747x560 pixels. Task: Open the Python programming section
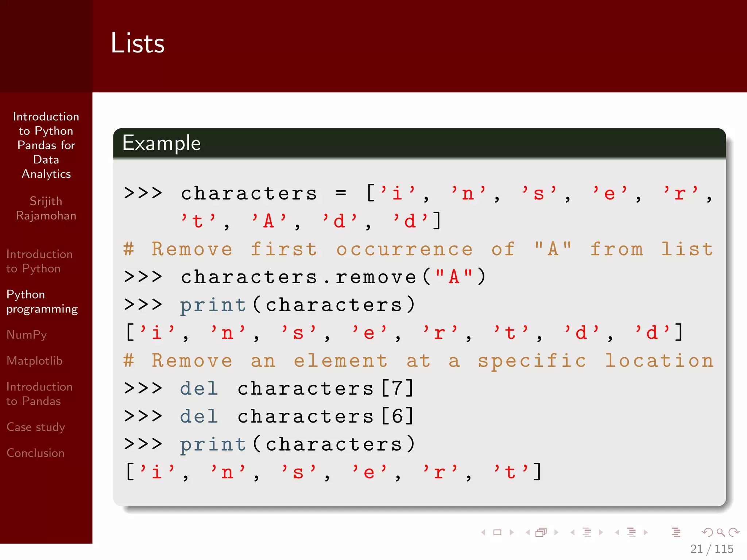coord(42,302)
